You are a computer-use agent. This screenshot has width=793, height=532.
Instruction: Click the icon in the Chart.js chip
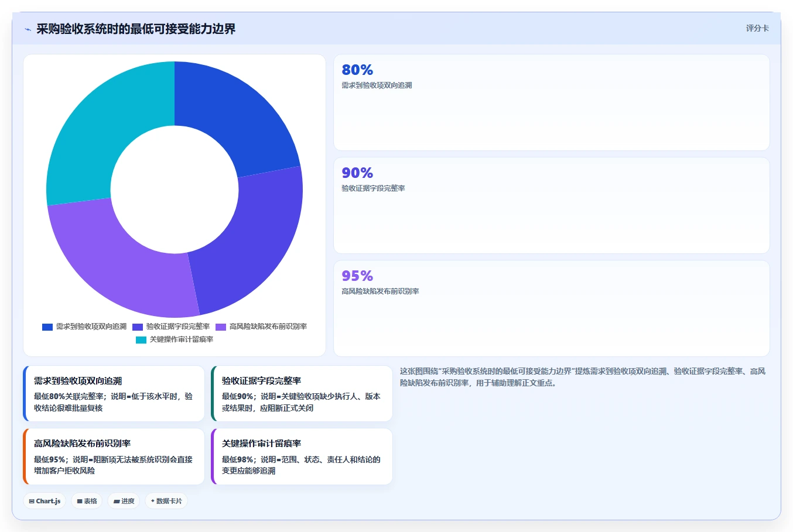32,501
